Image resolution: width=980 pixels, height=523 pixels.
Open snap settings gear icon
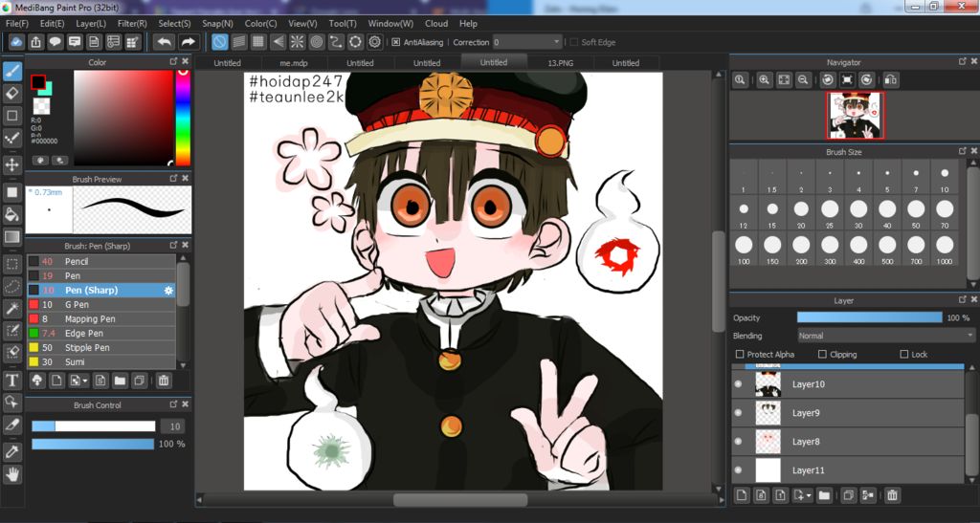tap(375, 42)
